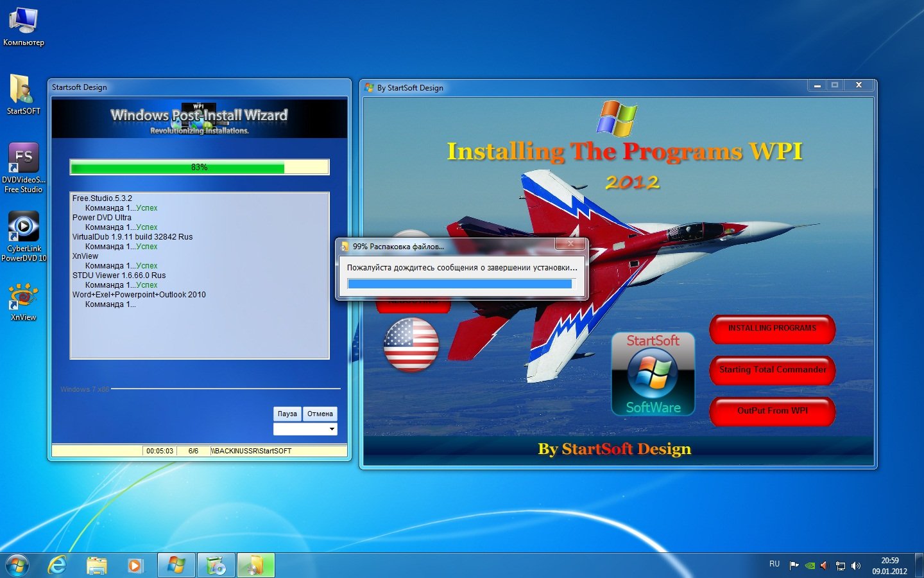Click the archive icon in the unpacking dialog title
The width and height of the screenshot is (924, 578).
tap(345, 247)
